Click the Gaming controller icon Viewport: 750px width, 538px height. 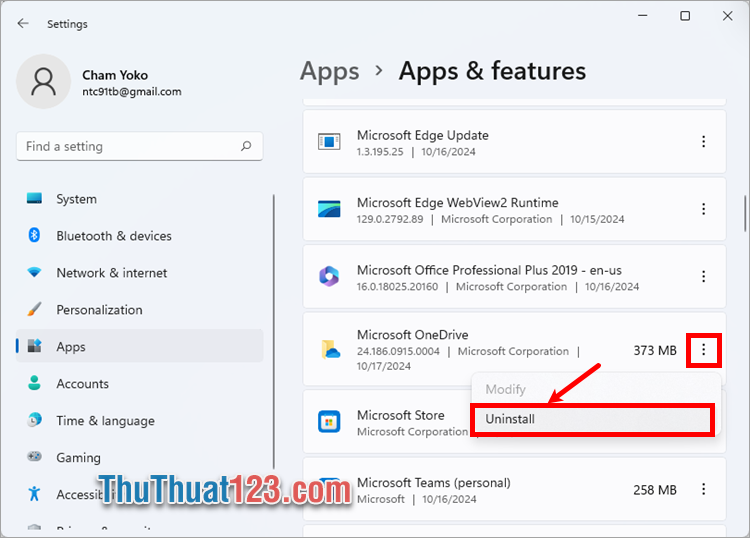[34, 457]
